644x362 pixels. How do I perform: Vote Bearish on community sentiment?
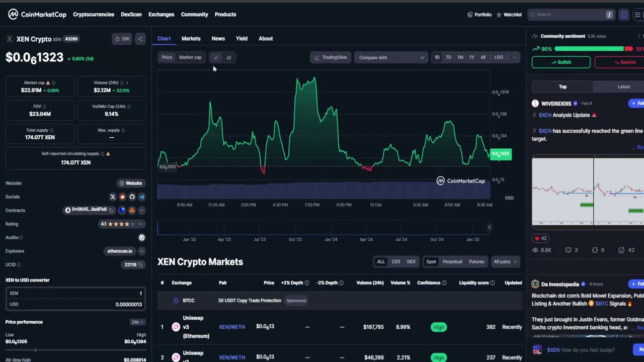click(619, 62)
